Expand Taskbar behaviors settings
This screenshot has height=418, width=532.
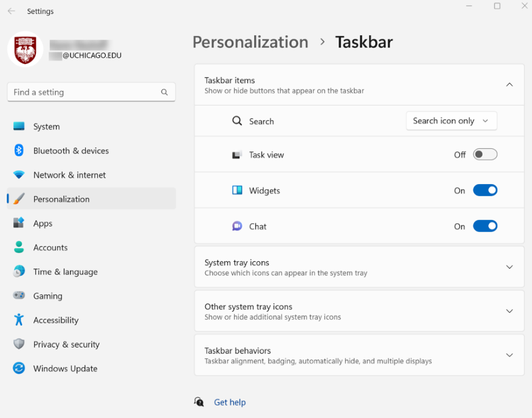click(x=359, y=355)
